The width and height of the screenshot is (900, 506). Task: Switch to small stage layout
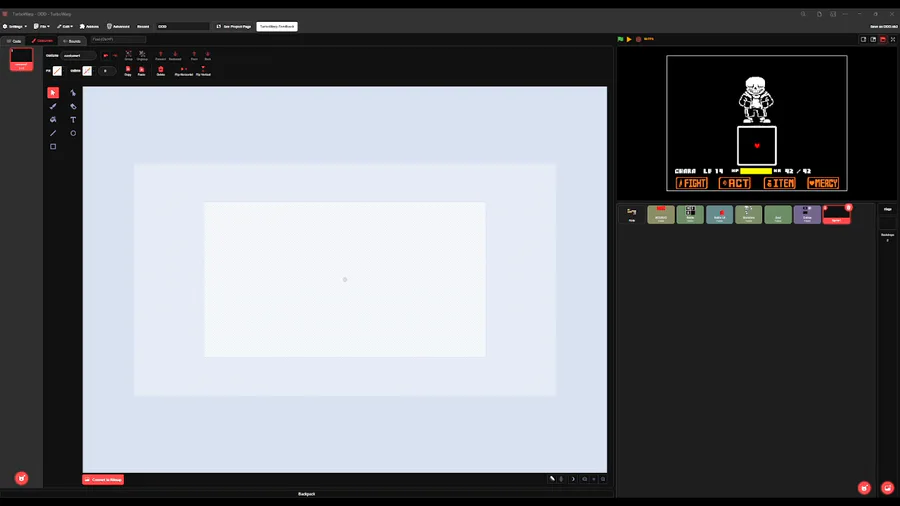pos(863,39)
